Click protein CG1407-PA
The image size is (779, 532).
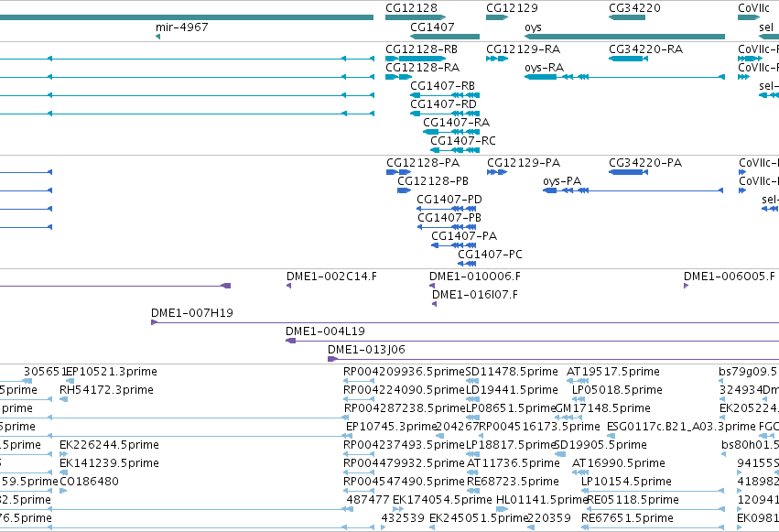[x=464, y=236]
